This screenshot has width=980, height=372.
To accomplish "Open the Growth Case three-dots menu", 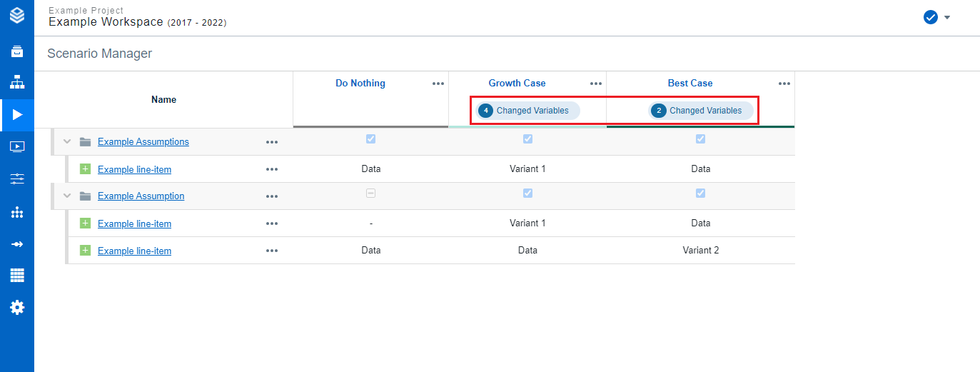I will pos(596,84).
